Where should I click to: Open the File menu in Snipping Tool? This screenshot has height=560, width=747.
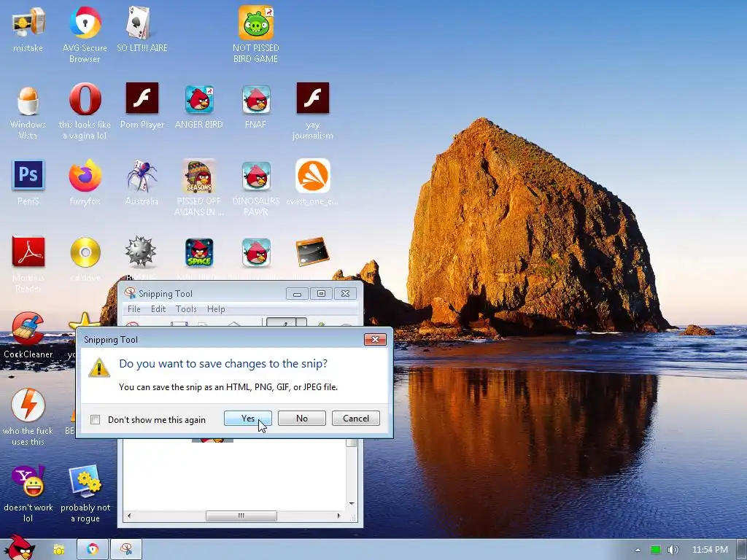pyautogui.click(x=134, y=309)
